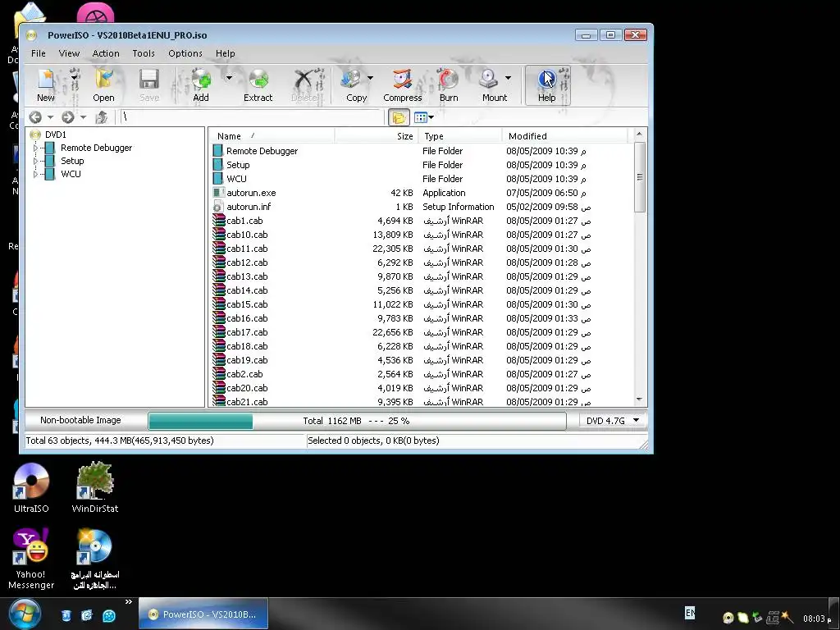This screenshot has height=630, width=840.
Task: Click the Compress toolbar icon
Action: tap(402, 80)
